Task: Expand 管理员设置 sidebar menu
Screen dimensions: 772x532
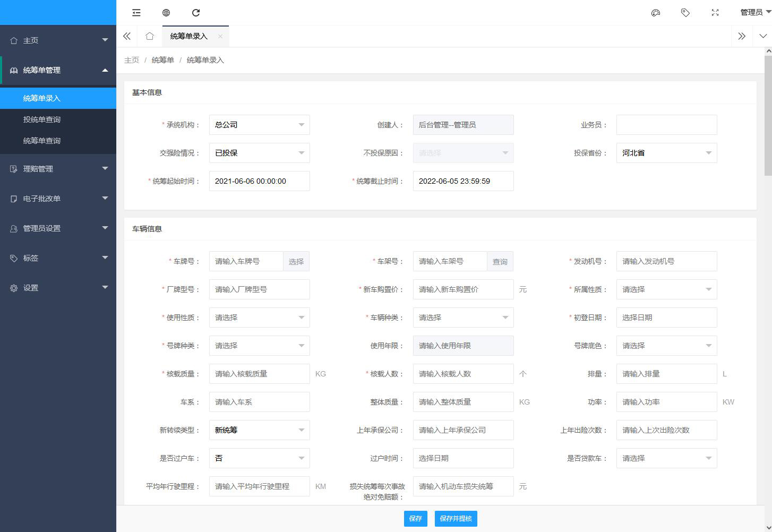Action: (58, 228)
